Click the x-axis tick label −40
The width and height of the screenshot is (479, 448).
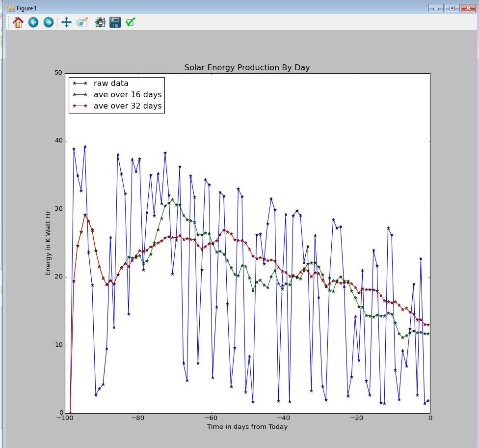(x=284, y=418)
